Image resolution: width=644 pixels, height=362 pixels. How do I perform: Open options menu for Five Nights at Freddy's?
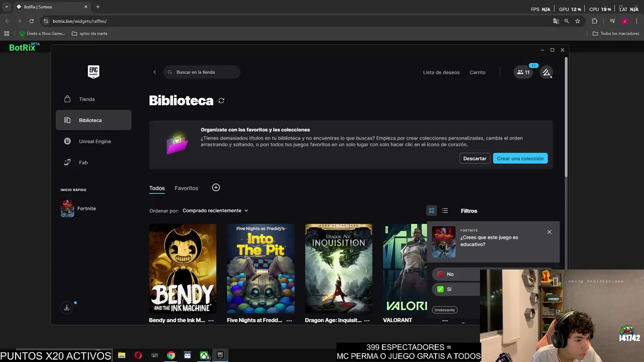(x=289, y=320)
